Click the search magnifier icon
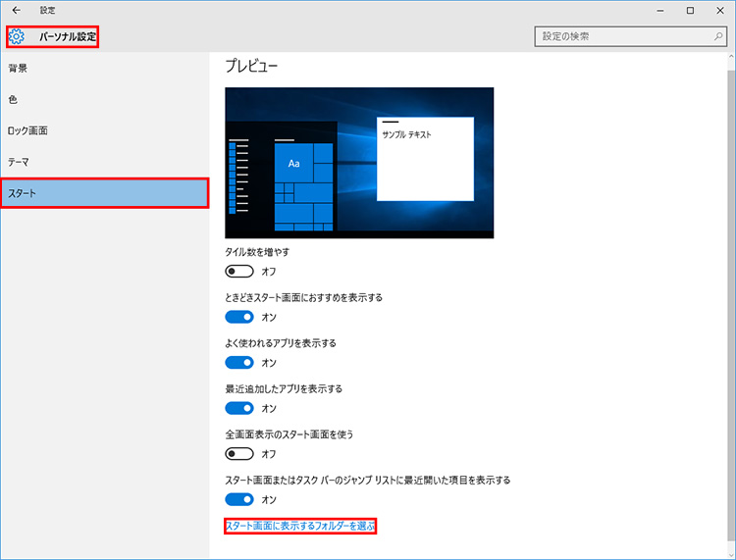Image resolution: width=736 pixels, height=560 pixels. click(x=717, y=36)
